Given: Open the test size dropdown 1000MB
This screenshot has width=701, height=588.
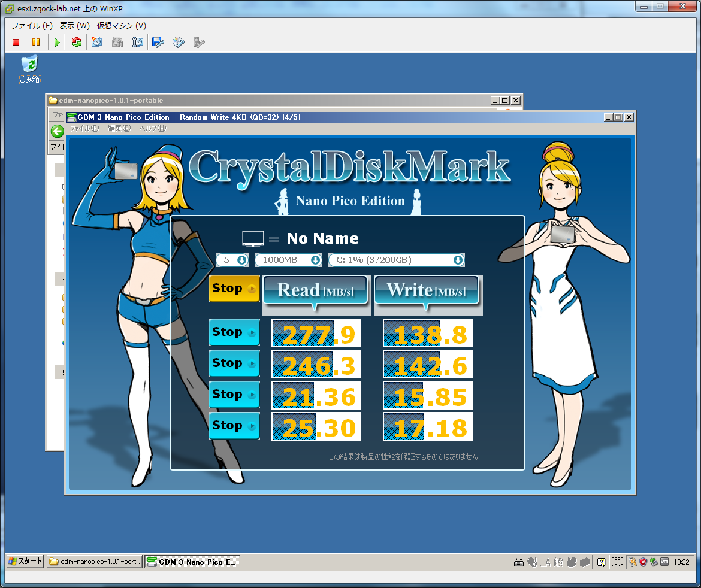Looking at the screenshot, I should click(288, 260).
